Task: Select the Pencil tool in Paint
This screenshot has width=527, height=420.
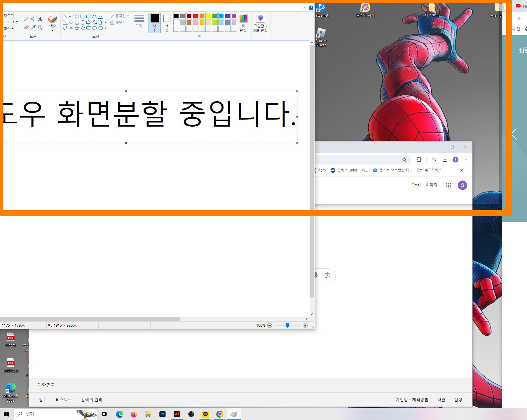Action: point(26,19)
